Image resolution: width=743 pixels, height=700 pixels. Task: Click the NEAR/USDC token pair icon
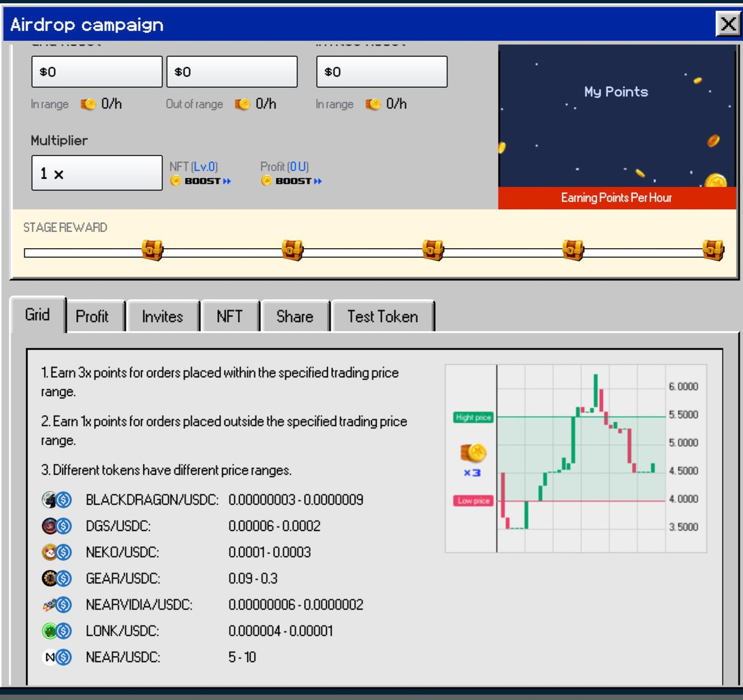point(57,657)
